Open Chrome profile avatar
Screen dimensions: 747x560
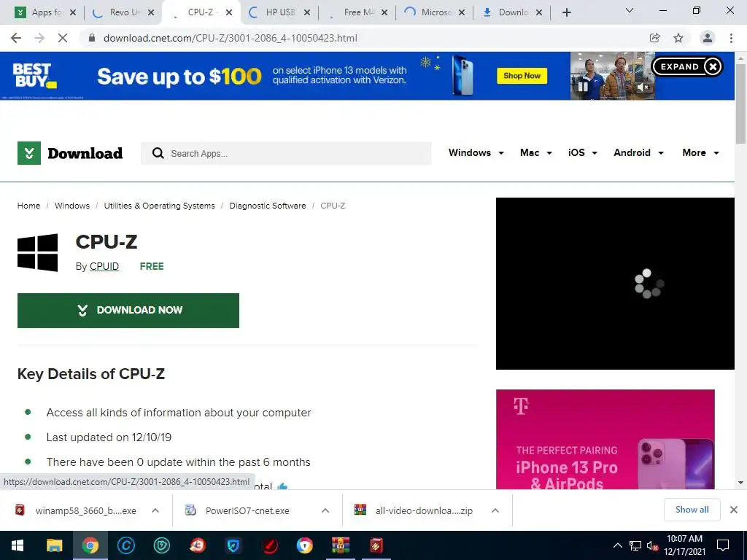pyautogui.click(x=708, y=38)
